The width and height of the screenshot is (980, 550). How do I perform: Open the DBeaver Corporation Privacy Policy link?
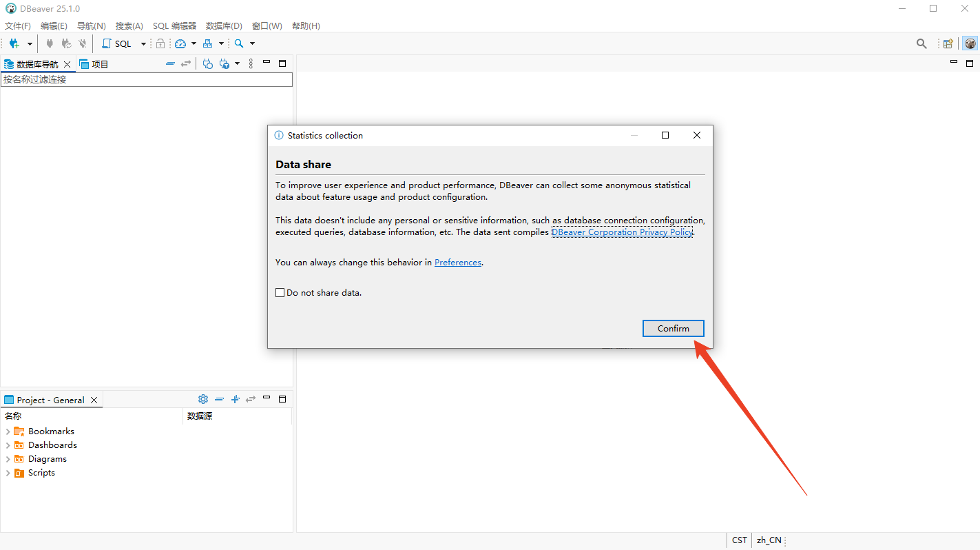pos(622,232)
